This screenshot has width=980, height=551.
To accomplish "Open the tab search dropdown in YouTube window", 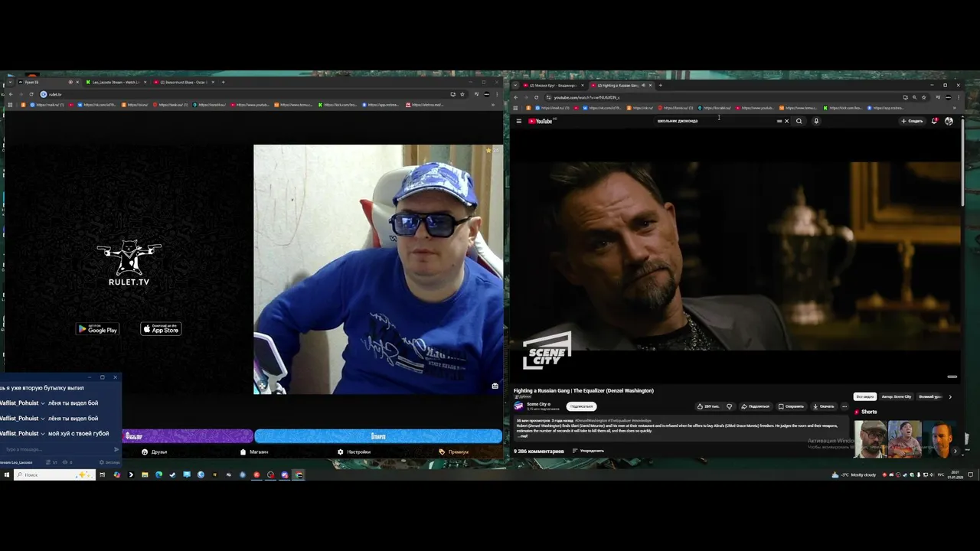I will [x=516, y=85].
